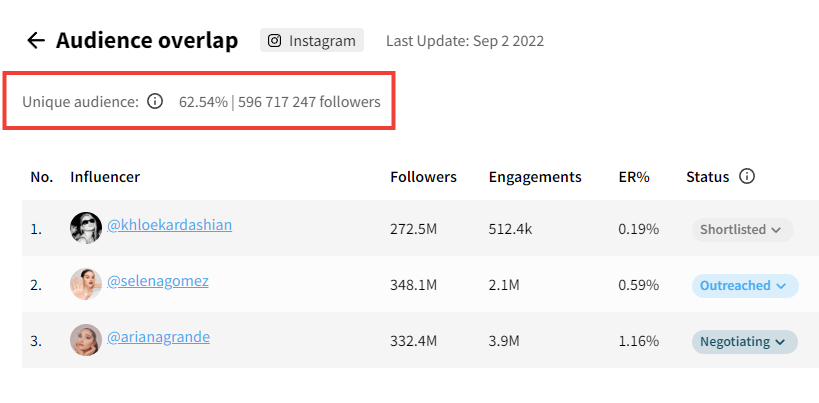Open arianagrande's avatar picture
Image resolution: width=819 pixels, height=403 pixels.
point(86,340)
